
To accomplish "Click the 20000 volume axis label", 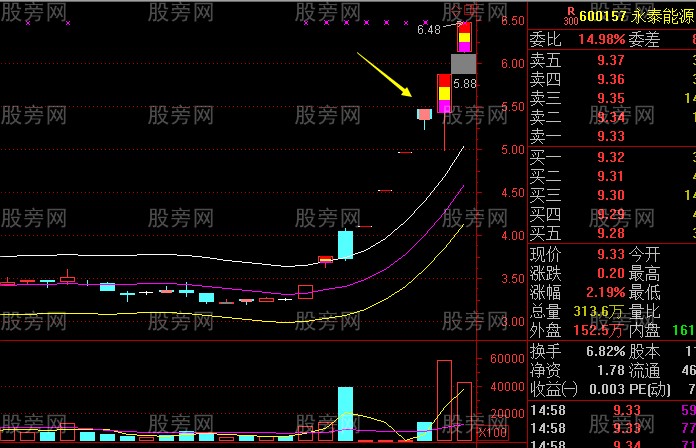I will click(x=507, y=414).
